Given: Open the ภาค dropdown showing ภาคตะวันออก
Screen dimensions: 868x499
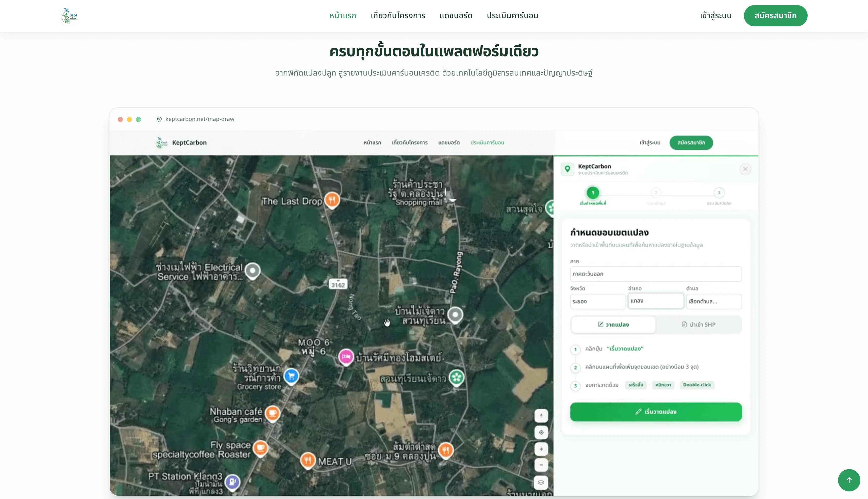Looking at the screenshot, I should pos(656,274).
